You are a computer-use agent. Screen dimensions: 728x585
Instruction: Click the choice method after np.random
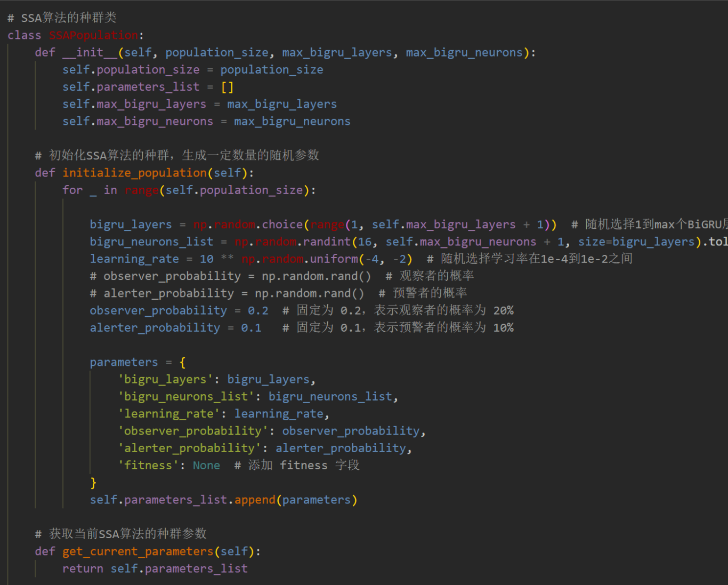click(x=282, y=225)
